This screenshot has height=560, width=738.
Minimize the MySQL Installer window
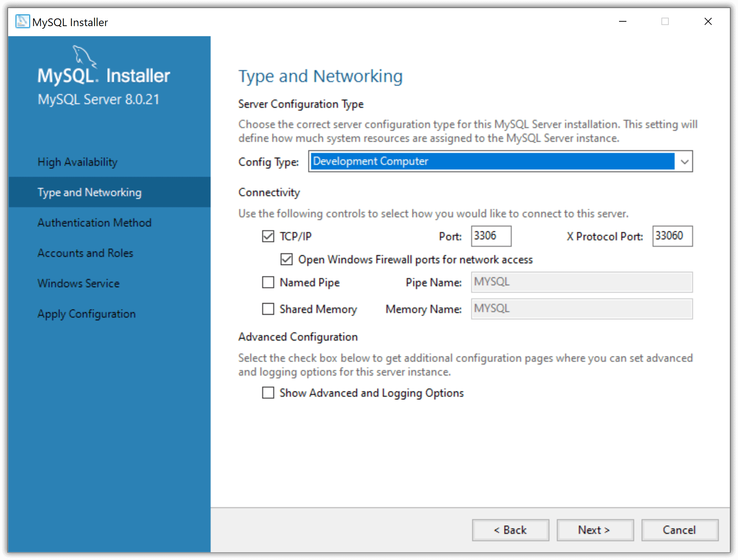click(x=622, y=22)
